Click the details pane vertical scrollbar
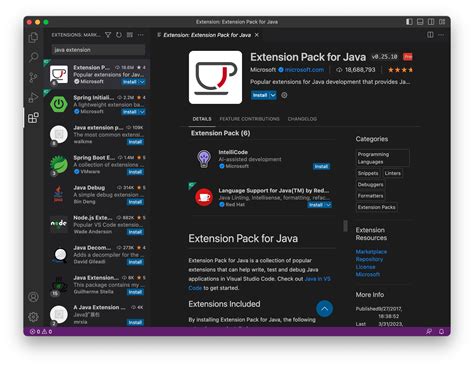The height and width of the screenshot is (367, 474). tap(345, 226)
